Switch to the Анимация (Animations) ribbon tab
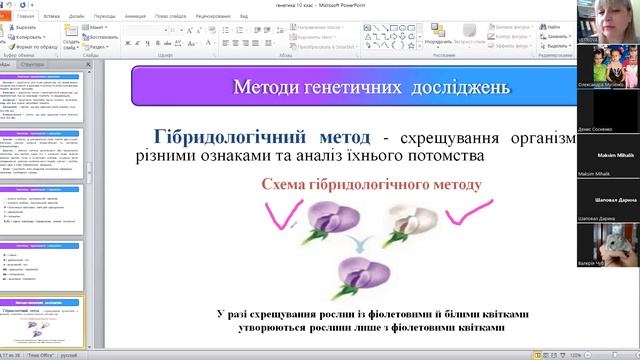Image resolution: width=640 pixels, height=360 pixels. tap(135, 16)
